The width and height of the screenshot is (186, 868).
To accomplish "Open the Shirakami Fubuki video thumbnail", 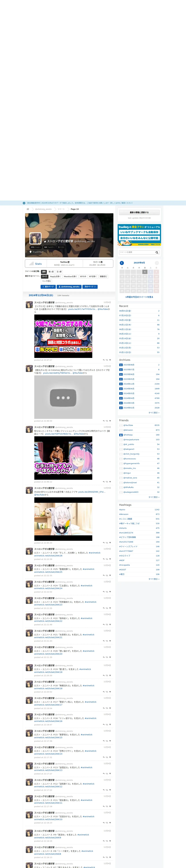I will (x=63, y=519).
